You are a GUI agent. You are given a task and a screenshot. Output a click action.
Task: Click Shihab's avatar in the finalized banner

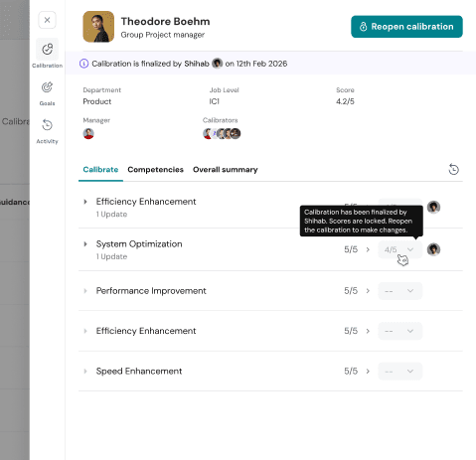pyautogui.click(x=217, y=63)
